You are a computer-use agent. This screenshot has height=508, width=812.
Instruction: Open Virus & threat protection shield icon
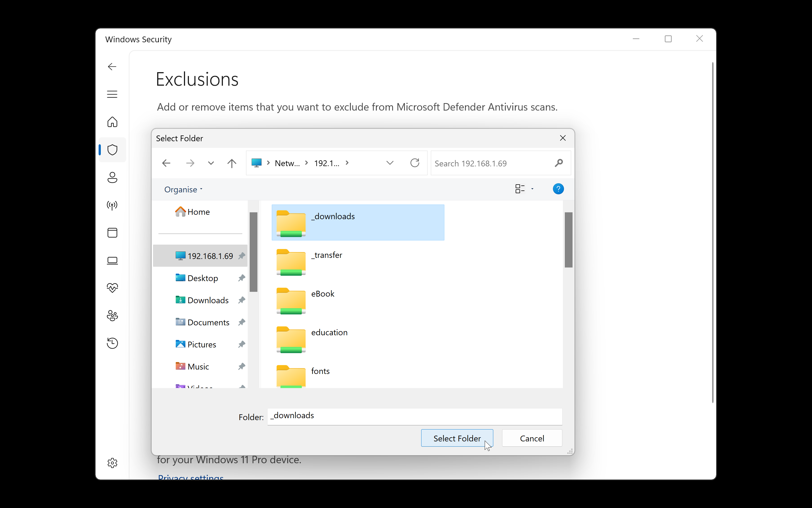[112, 150]
